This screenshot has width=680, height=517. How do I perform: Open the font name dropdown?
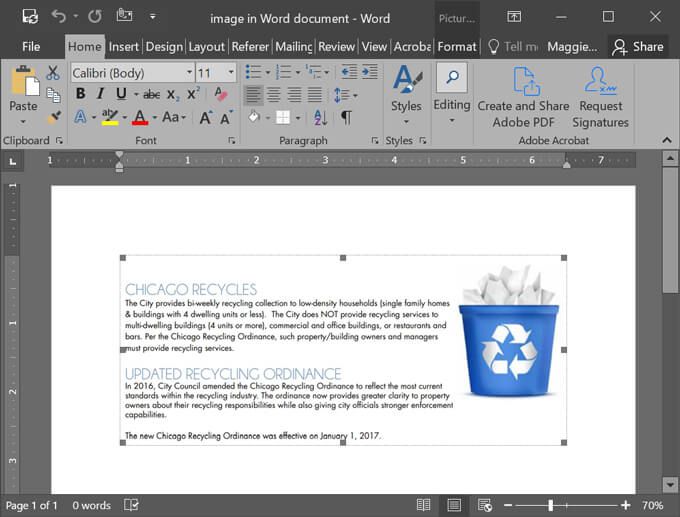point(189,73)
